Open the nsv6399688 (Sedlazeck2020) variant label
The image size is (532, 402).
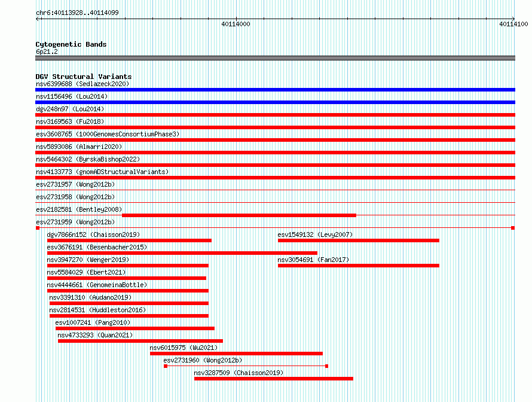tap(82, 84)
